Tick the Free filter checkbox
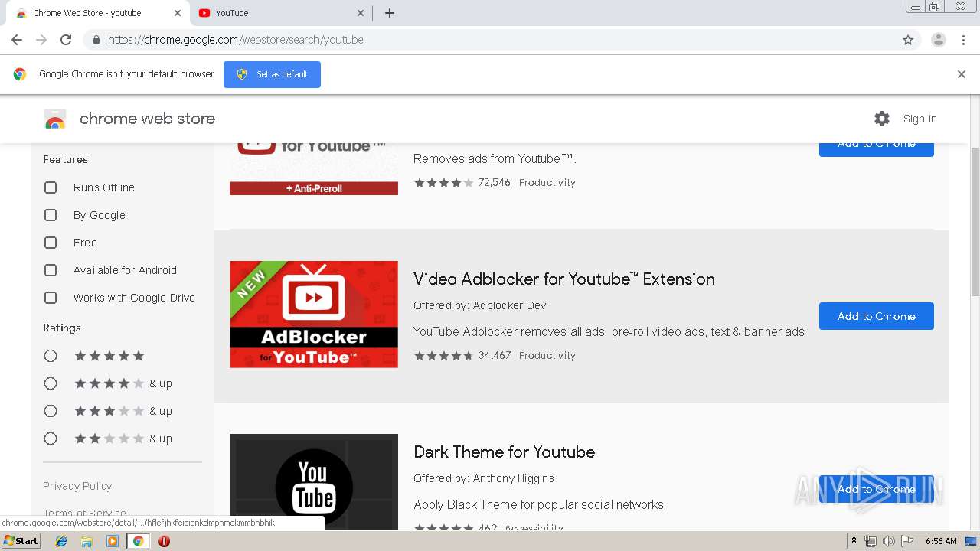Viewport: 980px width, 551px height. pos(51,243)
